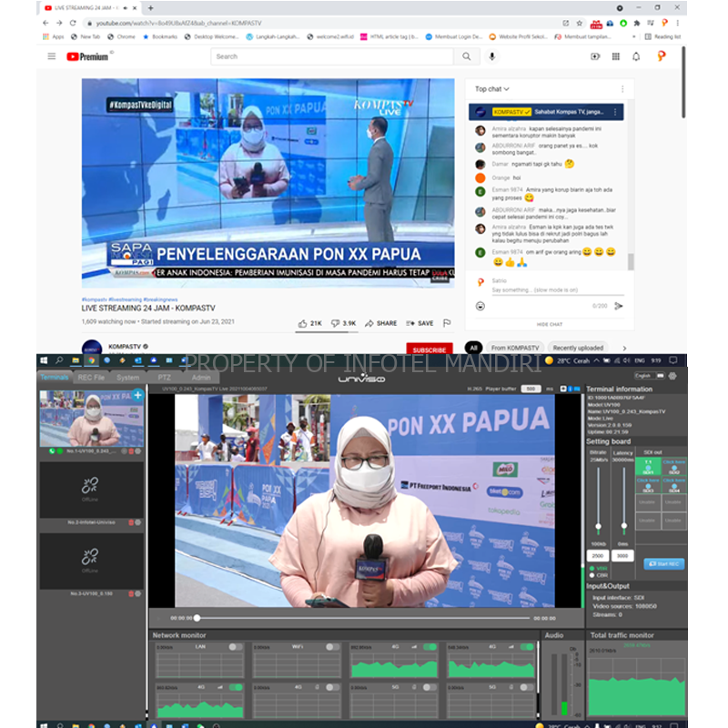Open the YouTube apps grid icon

click(616, 56)
